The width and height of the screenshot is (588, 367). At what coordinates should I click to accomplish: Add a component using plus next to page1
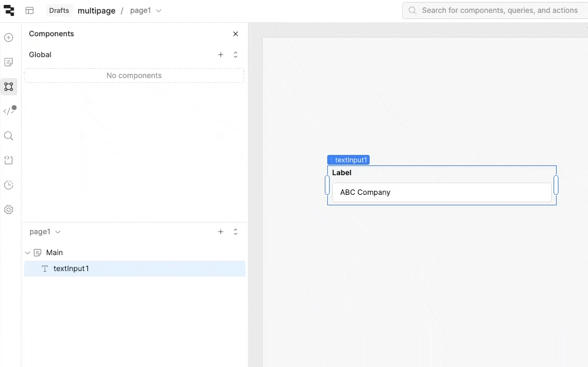click(221, 232)
